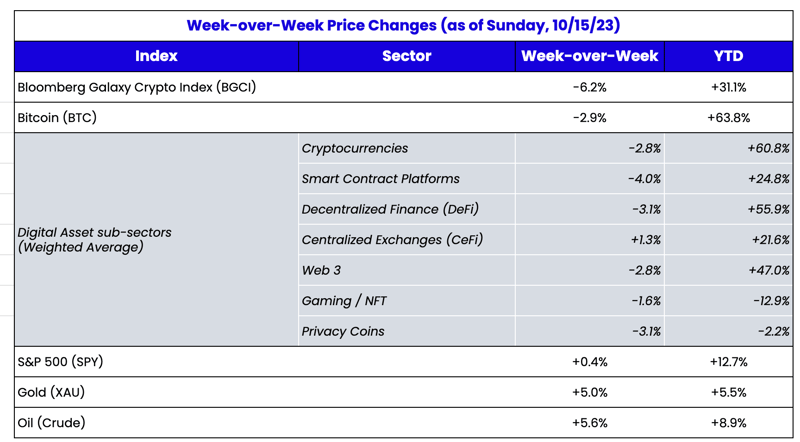Click the 'Web 3' sector cell
The image size is (800, 442).
click(x=321, y=270)
